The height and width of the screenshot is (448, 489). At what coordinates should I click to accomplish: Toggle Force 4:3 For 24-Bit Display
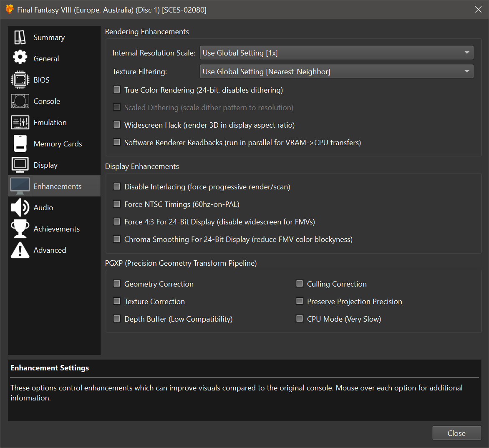pos(117,221)
